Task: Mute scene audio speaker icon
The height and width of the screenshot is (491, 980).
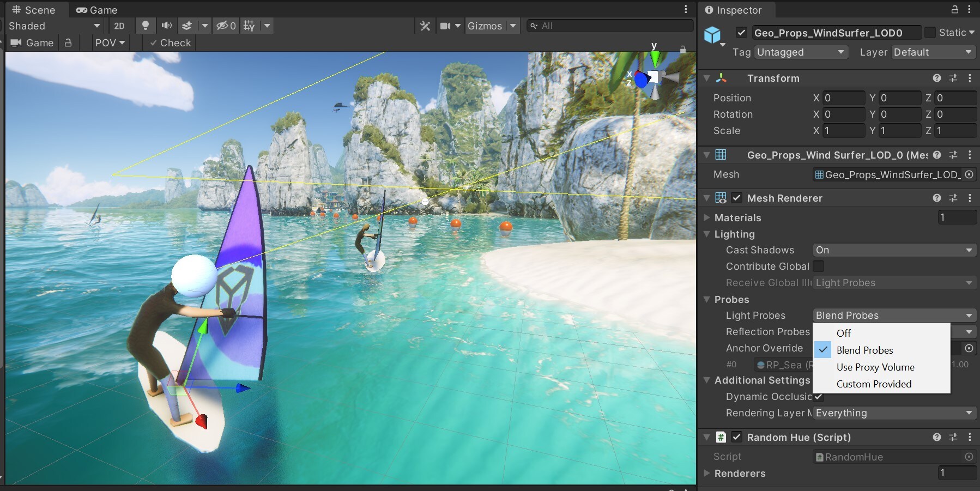Action: 166,26
